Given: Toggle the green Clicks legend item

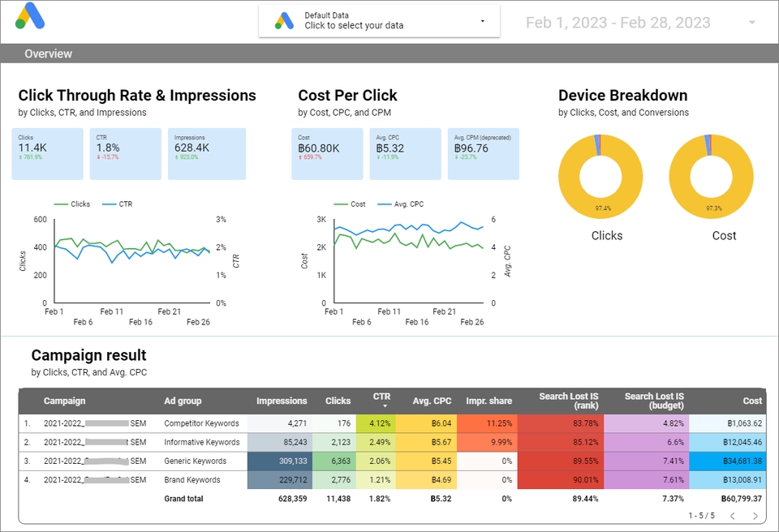Looking at the screenshot, I should pyautogui.click(x=72, y=204).
